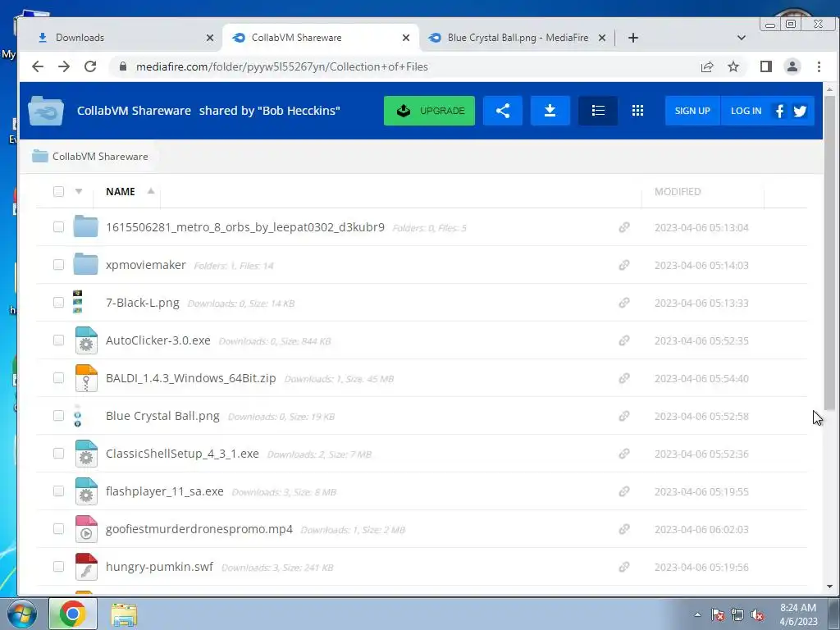Click the green UPGRADE button

point(429,111)
